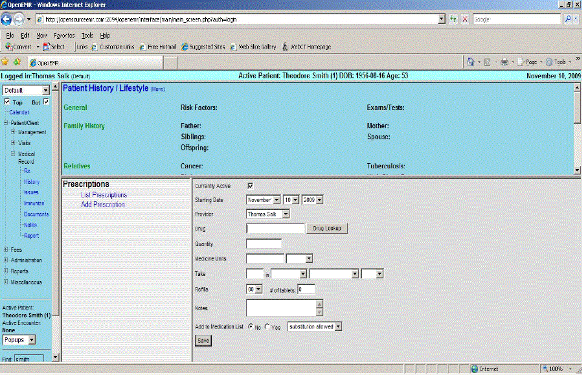The image size is (588, 375).
Task: Uncheck the Currently Active checkbox
Action: [x=251, y=186]
